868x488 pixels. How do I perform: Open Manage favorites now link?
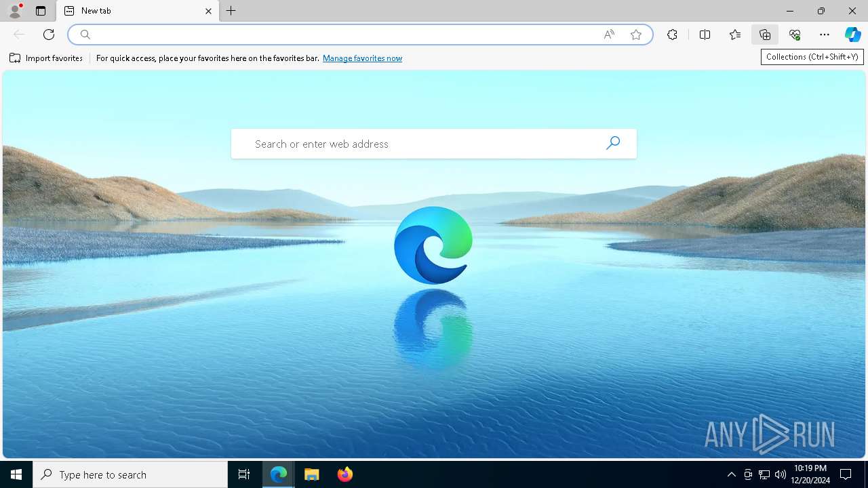pos(362,58)
